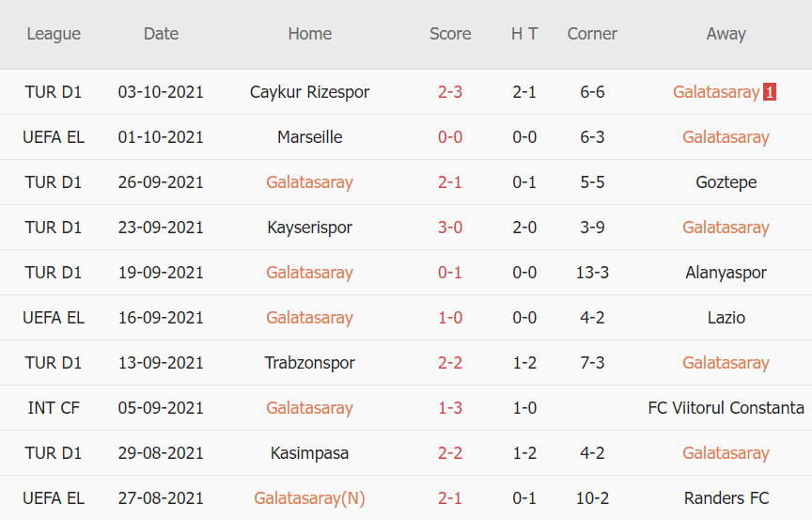Click the Date column header
Screen dimensions: 812x520
tap(161, 34)
